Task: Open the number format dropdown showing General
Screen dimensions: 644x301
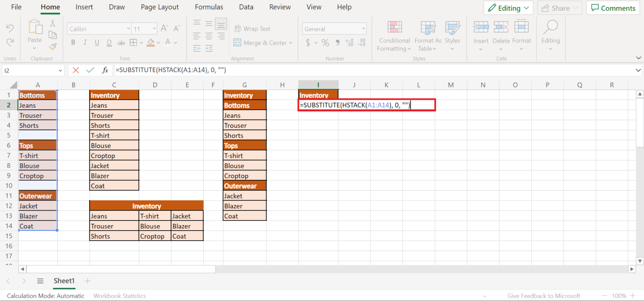Action: click(x=334, y=28)
